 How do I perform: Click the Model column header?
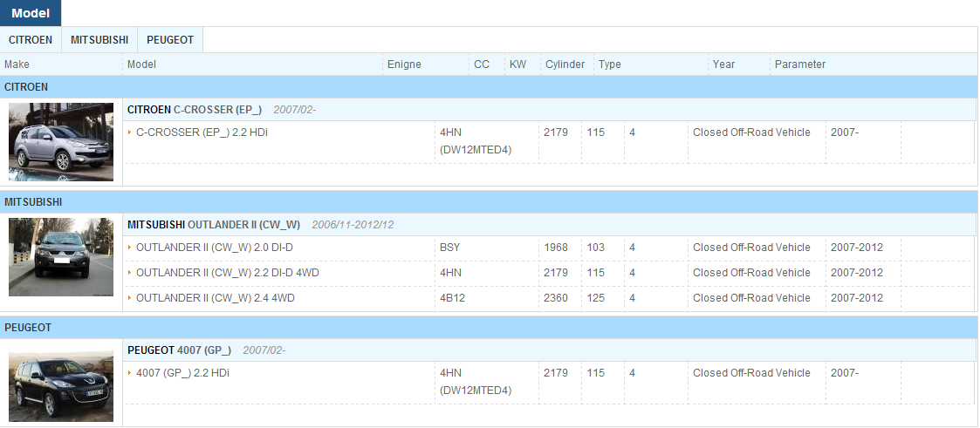[x=142, y=65]
